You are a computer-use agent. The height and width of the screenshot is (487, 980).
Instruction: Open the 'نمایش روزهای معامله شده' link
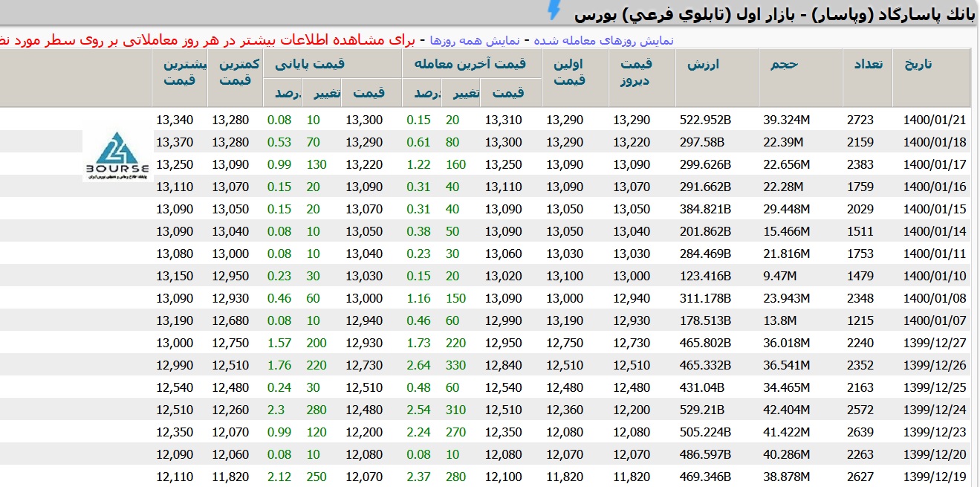tap(604, 40)
